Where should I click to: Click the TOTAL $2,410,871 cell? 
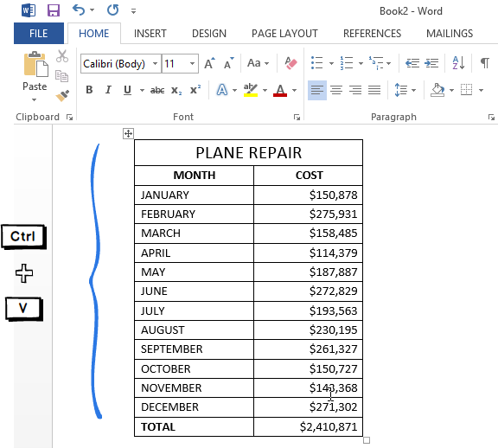(308, 426)
